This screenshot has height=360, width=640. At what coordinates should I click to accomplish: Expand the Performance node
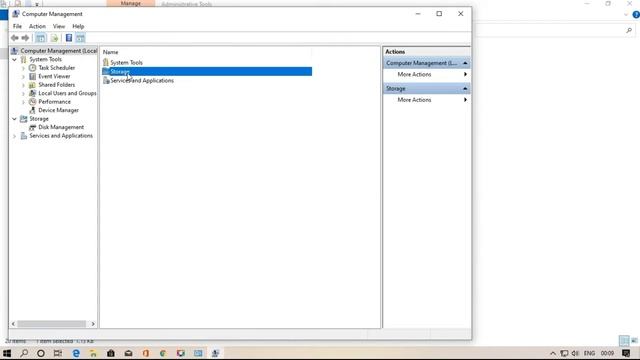point(23,102)
